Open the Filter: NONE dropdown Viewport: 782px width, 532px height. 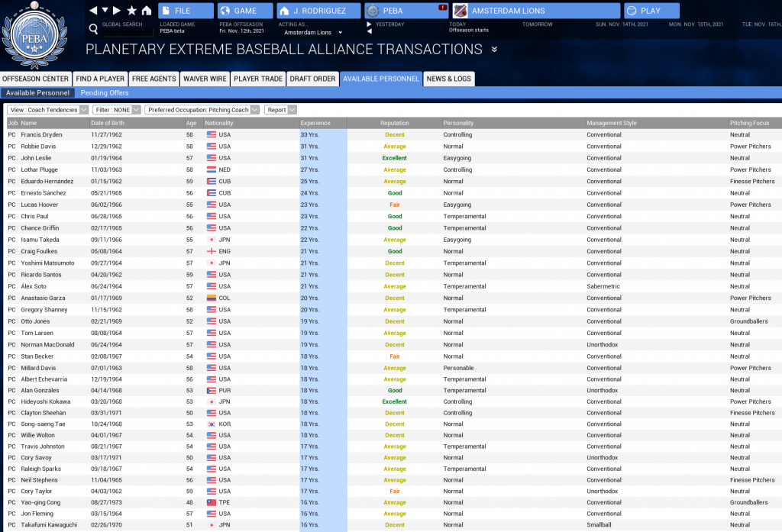pos(116,110)
